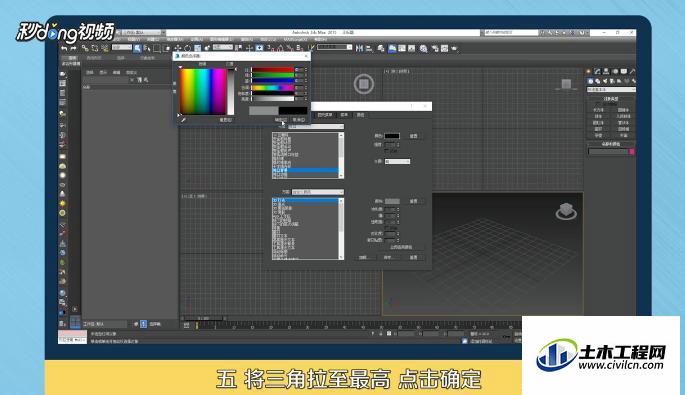Viewport: 685px width, 395px height.
Task: Toggle the Invert checkbox under intensity
Action: [387, 151]
